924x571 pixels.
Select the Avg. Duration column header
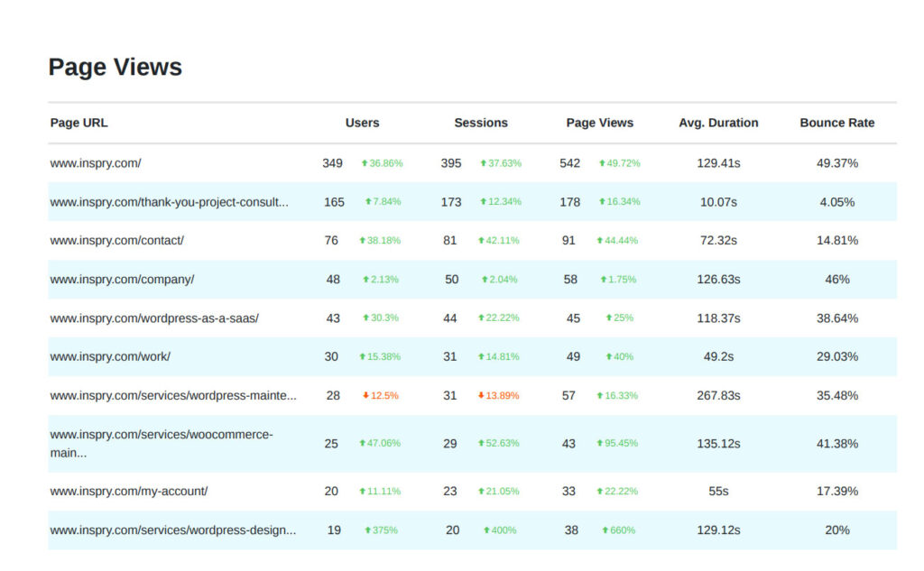pyautogui.click(x=718, y=123)
